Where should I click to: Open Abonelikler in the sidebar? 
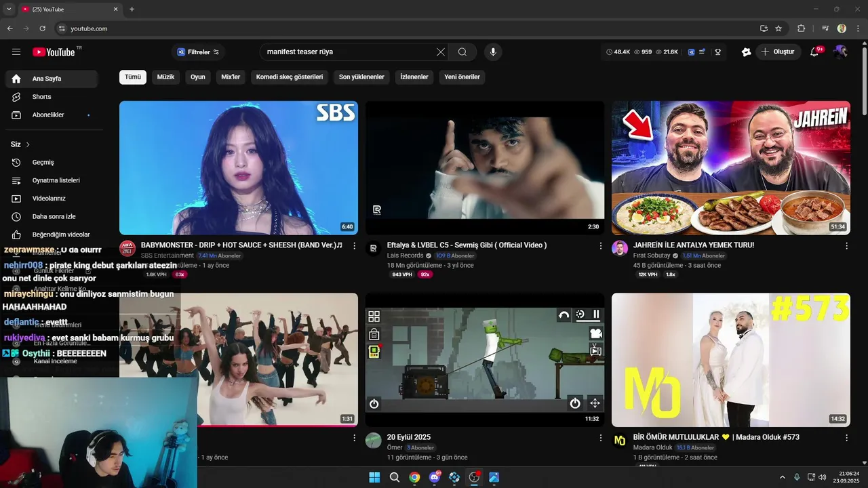(x=52, y=115)
